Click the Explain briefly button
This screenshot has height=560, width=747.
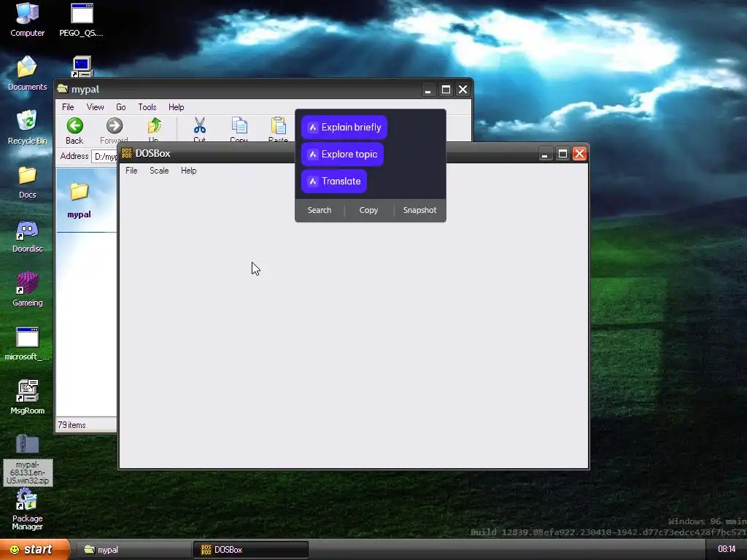pyautogui.click(x=344, y=127)
